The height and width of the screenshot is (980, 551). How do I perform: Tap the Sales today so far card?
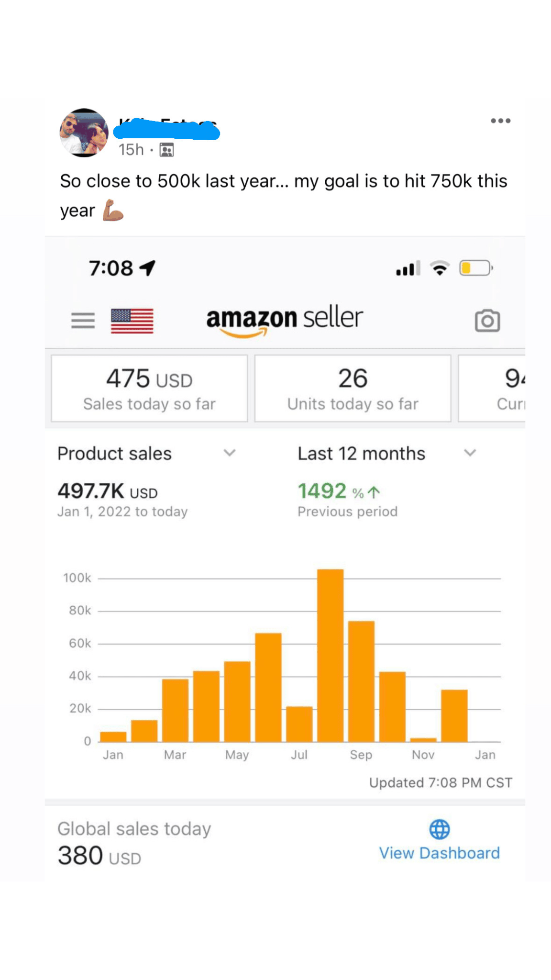[149, 389]
